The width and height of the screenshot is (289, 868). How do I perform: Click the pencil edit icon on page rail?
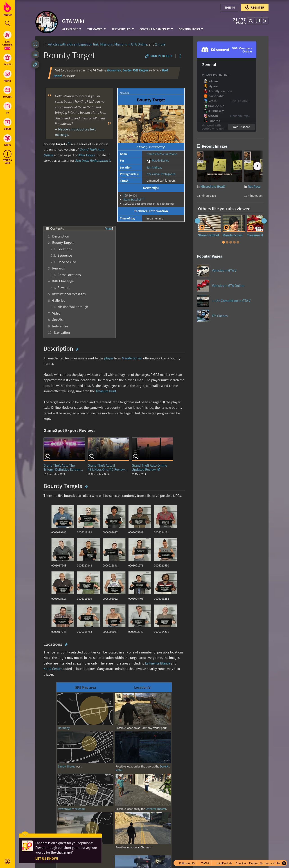(x=35, y=64)
